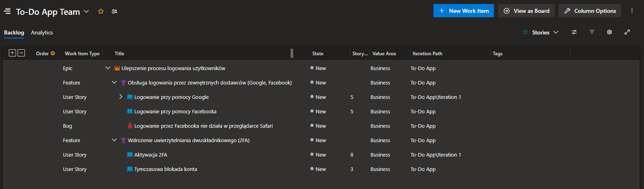Expand the Logowanie przy pomocy Google story
Image resolution: width=644 pixels, height=189 pixels.
pos(121,97)
